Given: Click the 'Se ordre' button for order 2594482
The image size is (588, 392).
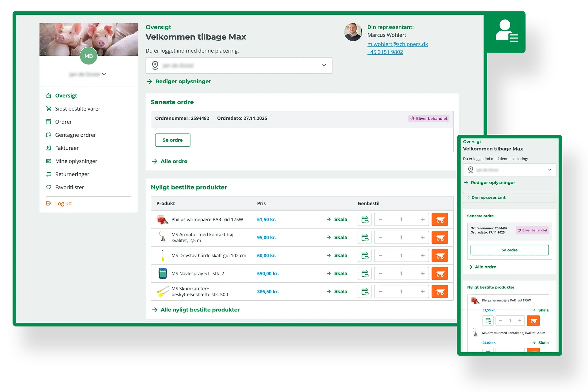Looking at the screenshot, I should point(173,140).
